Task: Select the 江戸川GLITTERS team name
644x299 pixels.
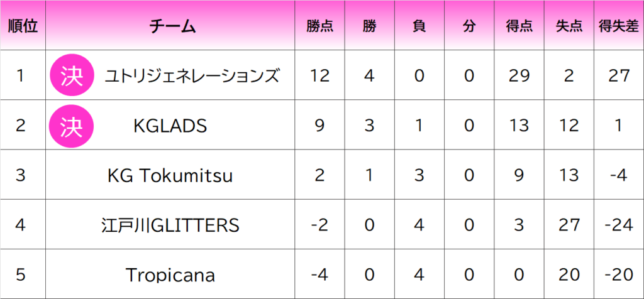Action: pos(170,225)
